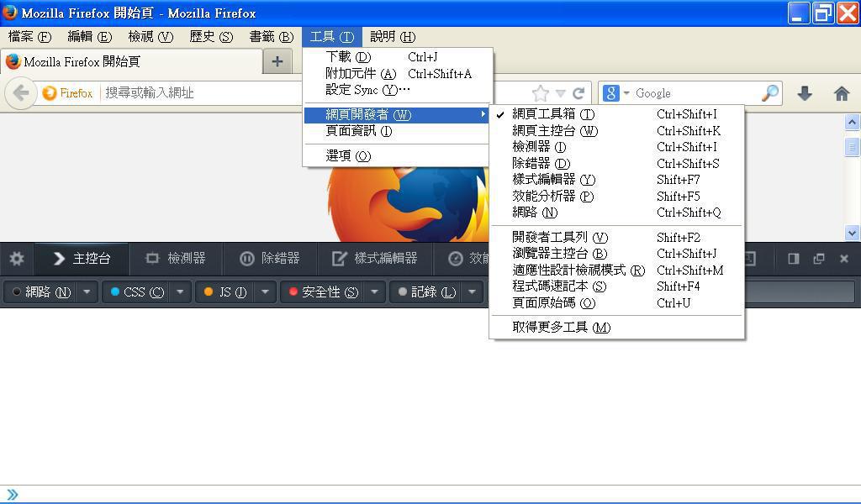Select 頁面原始碼 (O) submenu item

[x=616, y=302]
